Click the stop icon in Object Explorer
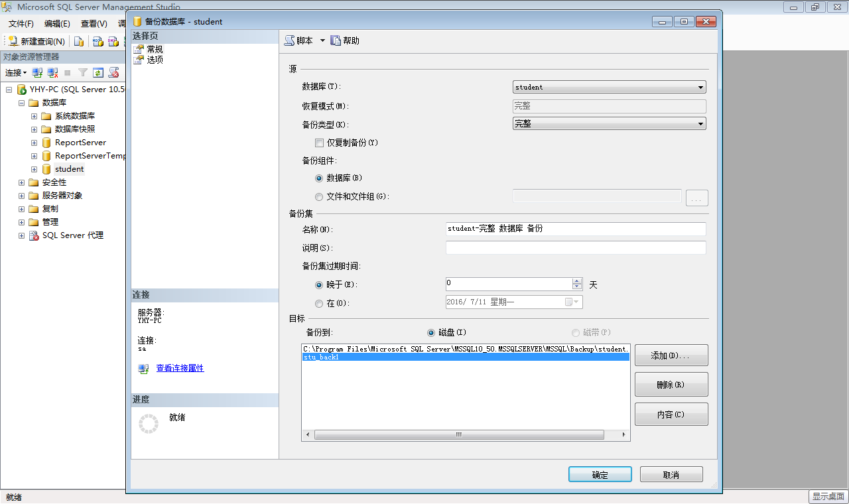The width and height of the screenshot is (849, 504). pyautogui.click(x=68, y=72)
